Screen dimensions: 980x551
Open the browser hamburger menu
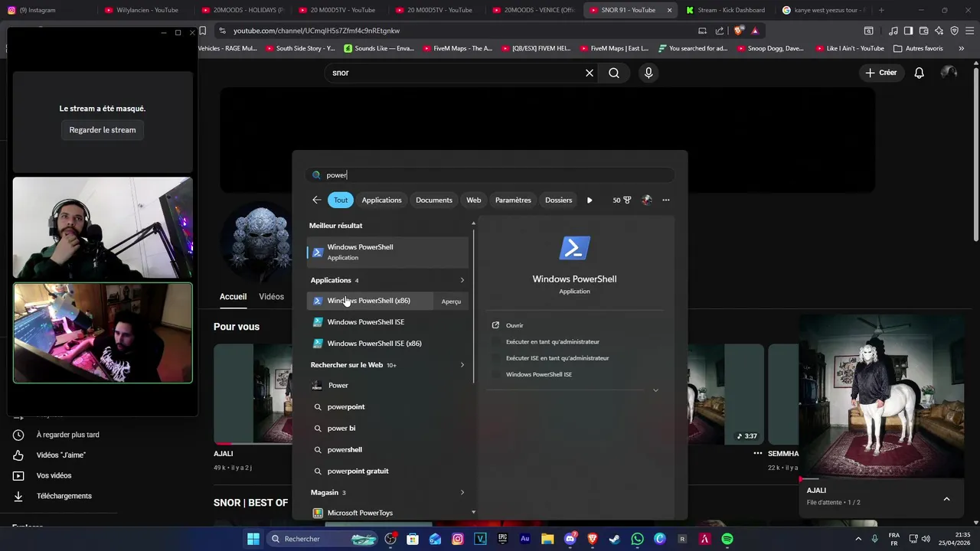point(969,31)
